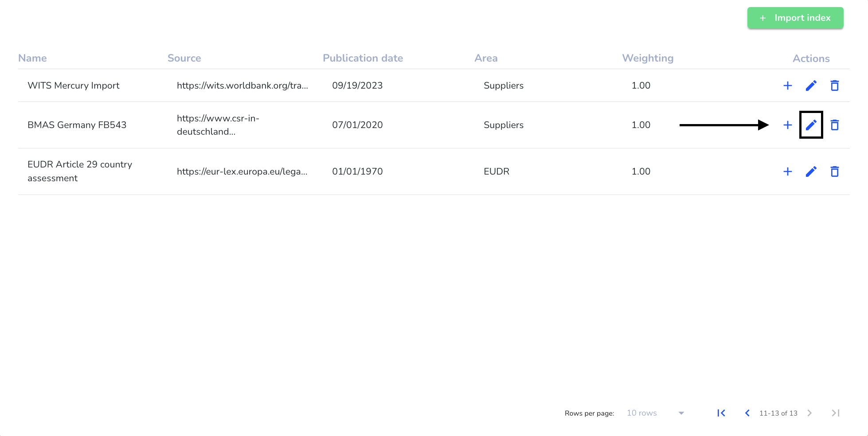This screenshot has height=436, width=868.
Task: Select the BMAS Germany FB543 name cell
Action: tap(77, 125)
